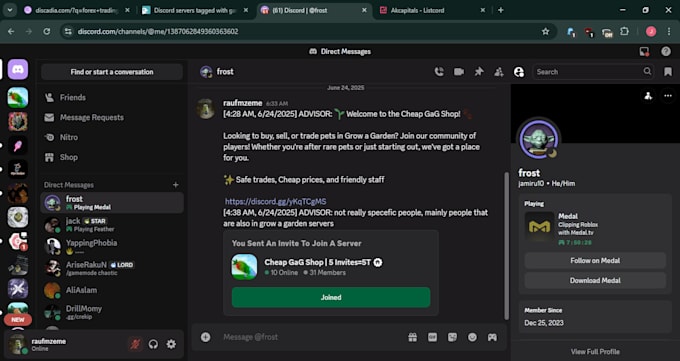This screenshot has width=680, height=361.
Task: Open the sticker picker
Action: click(x=452, y=337)
